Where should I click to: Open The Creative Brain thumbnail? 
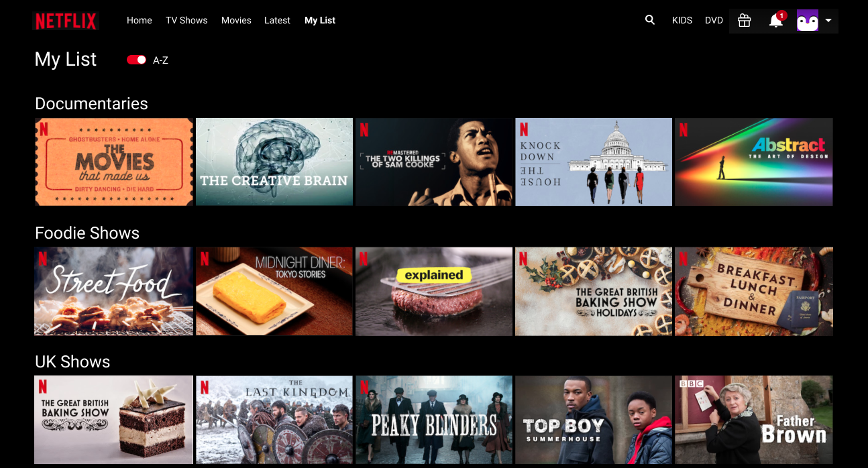click(274, 162)
